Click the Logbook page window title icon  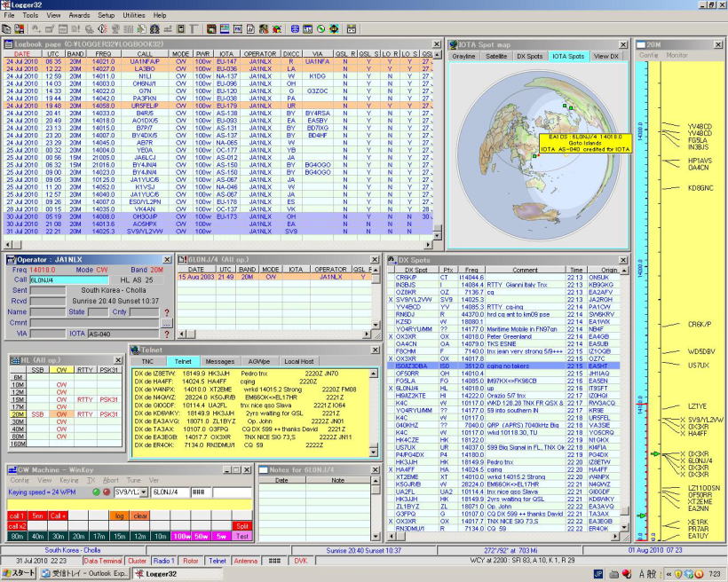8,44
